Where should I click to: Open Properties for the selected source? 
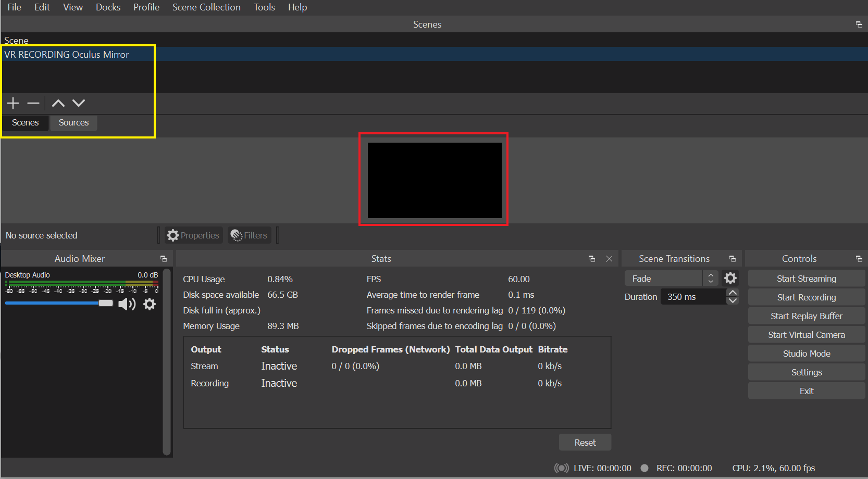tap(193, 235)
